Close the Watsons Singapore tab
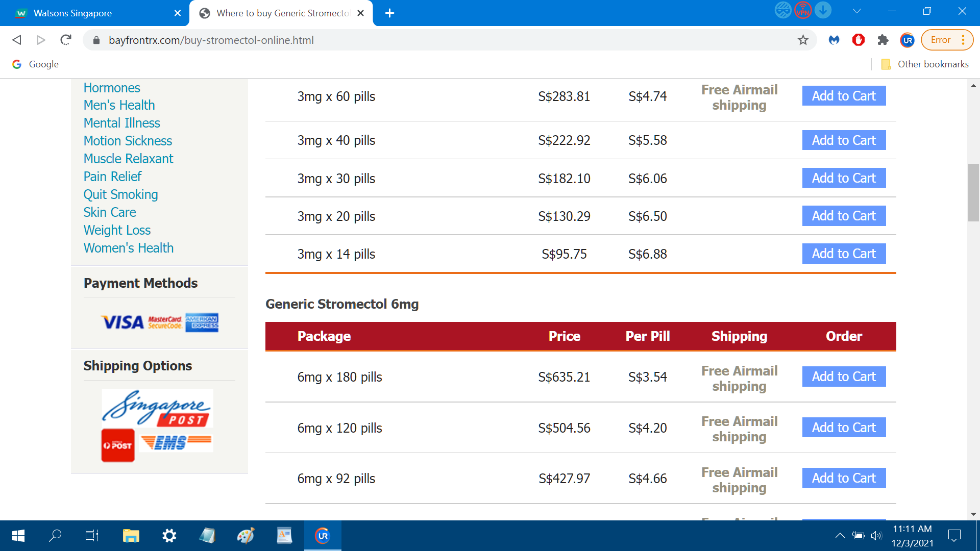This screenshot has width=980, height=551. (x=178, y=13)
